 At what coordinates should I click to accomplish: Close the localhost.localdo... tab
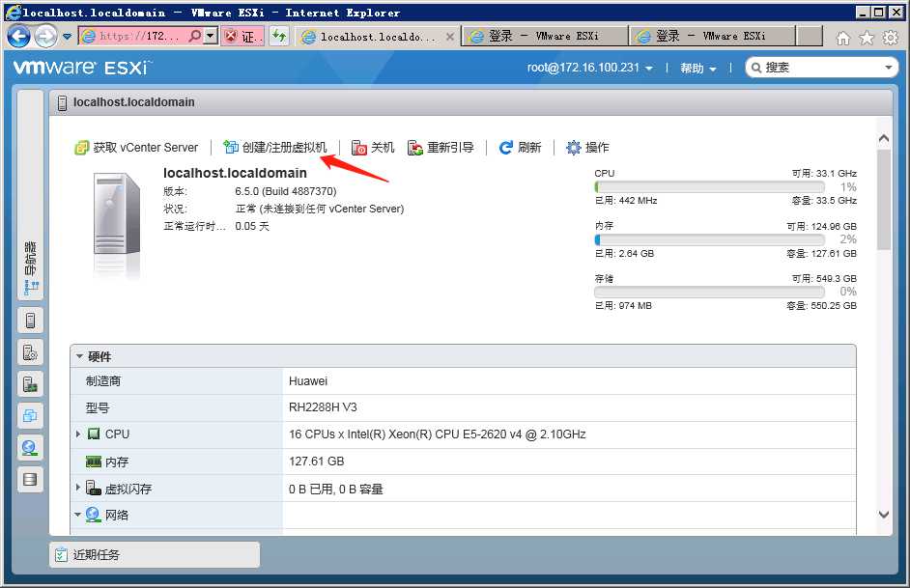450,37
